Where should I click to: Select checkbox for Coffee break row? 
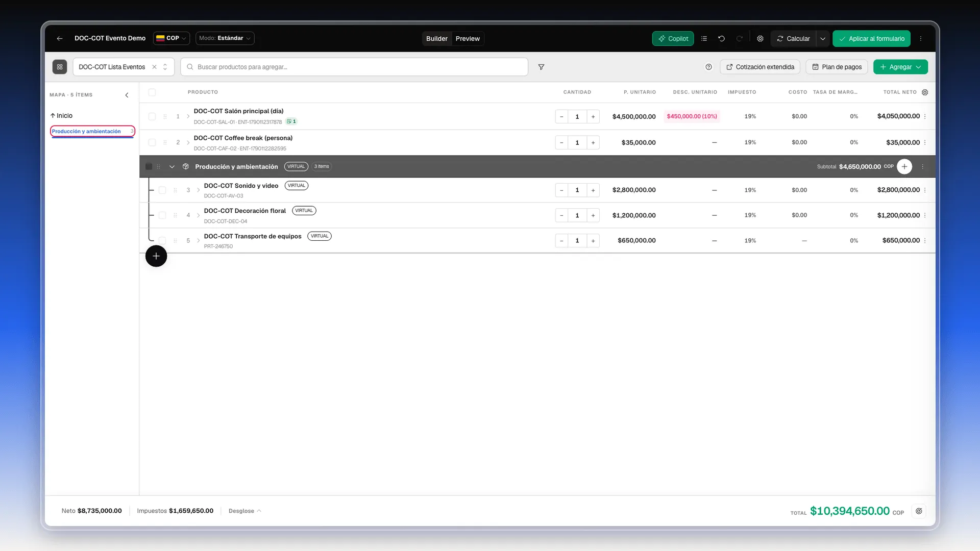coord(152,142)
